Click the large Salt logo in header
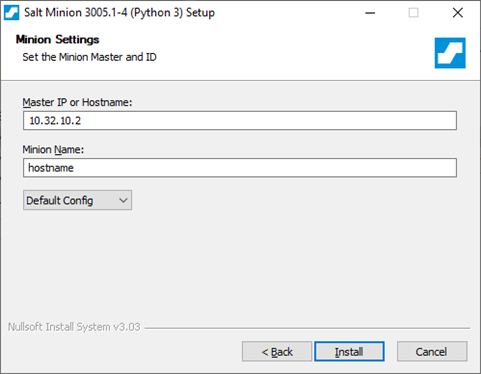The height and width of the screenshot is (374, 481). tap(450, 53)
